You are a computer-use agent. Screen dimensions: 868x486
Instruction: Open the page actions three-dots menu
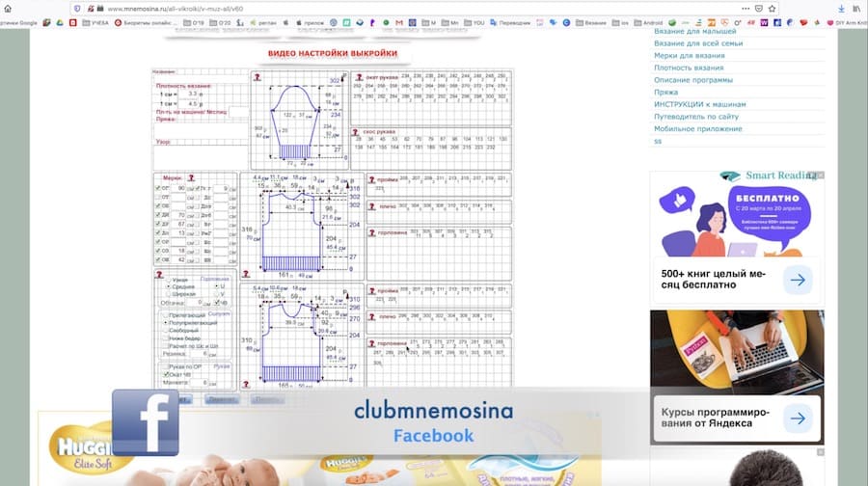(x=746, y=9)
